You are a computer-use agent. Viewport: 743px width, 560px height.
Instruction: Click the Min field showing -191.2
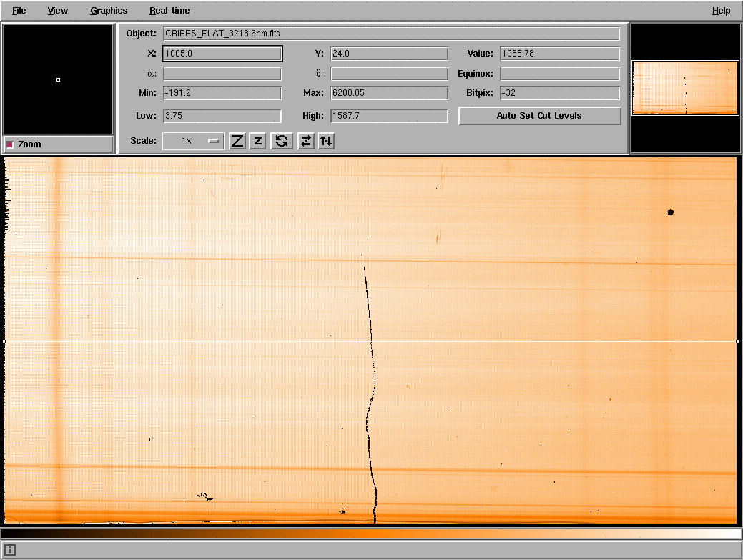pos(222,93)
